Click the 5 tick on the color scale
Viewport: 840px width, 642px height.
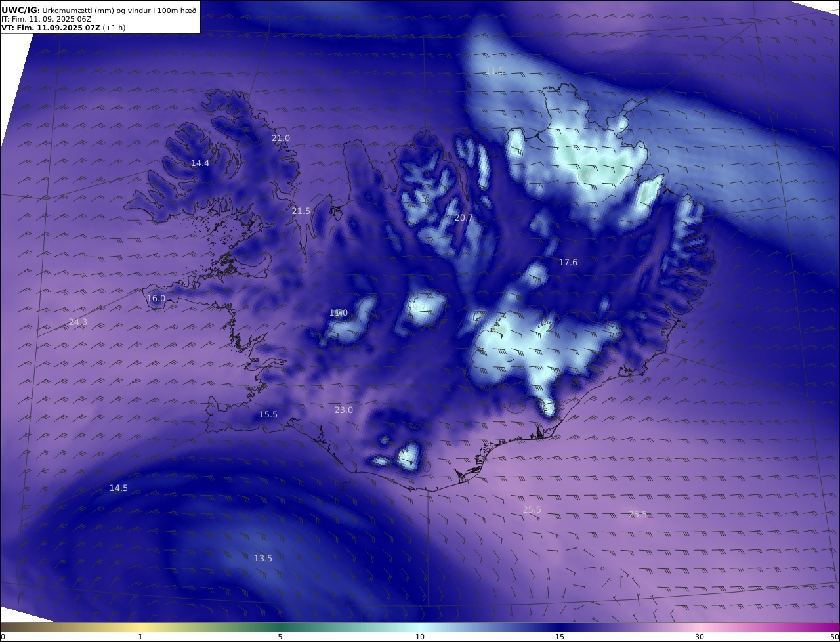click(x=280, y=637)
